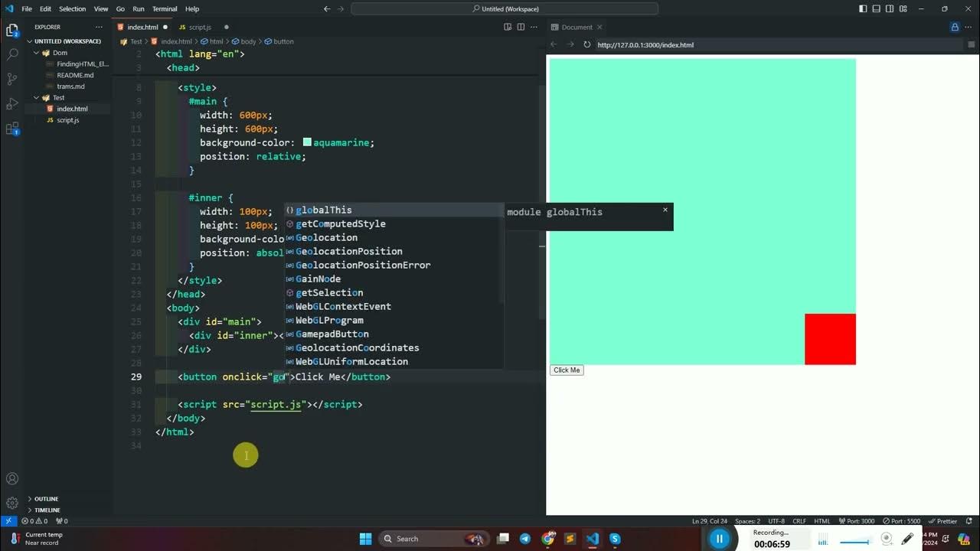Open the Run and Debug view
980x551 pixels.
pyautogui.click(x=12, y=103)
